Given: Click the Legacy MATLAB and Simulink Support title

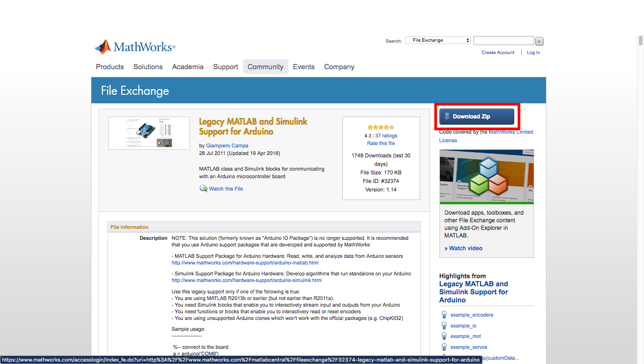Looking at the screenshot, I should [253, 127].
